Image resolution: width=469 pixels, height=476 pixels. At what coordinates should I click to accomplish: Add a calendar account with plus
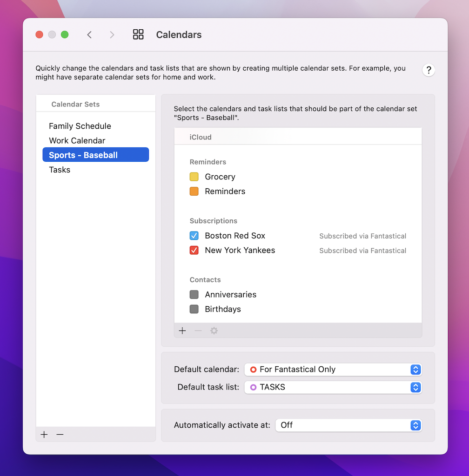tap(182, 331)
